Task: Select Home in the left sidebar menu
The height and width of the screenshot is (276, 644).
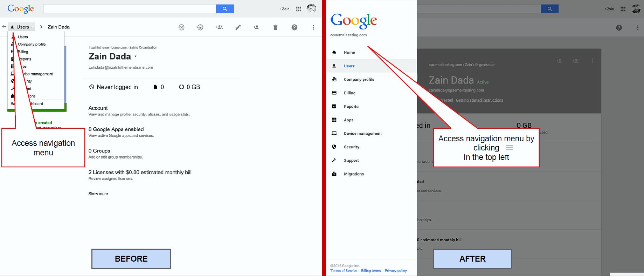Action: [349, 53]
